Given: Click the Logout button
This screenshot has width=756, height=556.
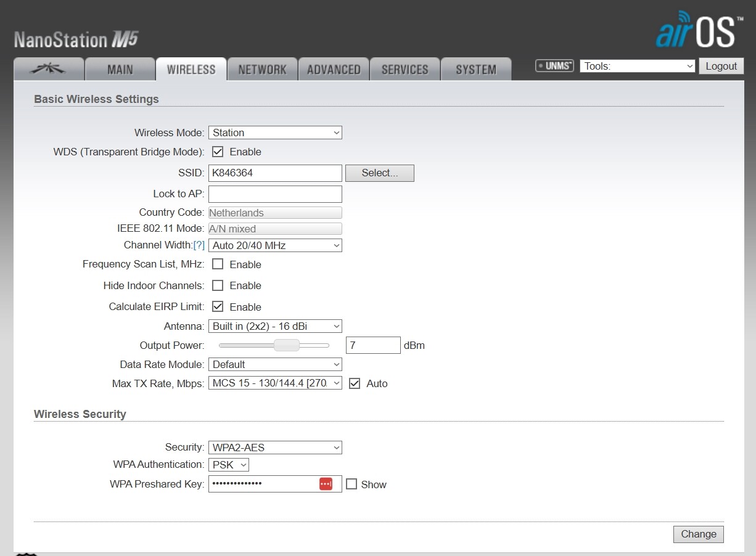Looking at the screenshot, I should tap(721, 66).
